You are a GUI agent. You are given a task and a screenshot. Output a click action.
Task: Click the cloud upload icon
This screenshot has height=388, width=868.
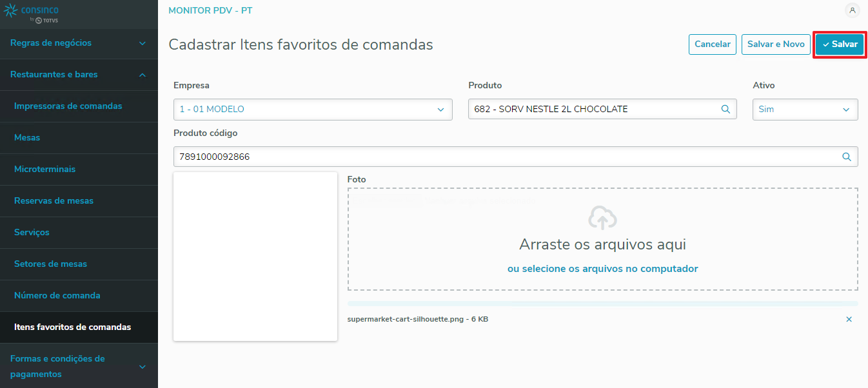(x=602, y=218)
